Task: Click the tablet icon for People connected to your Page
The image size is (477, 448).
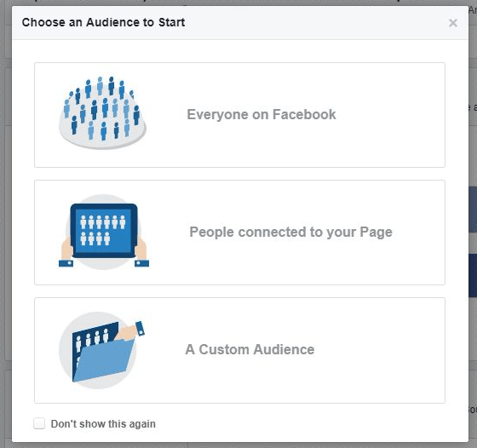Action: [104, 232]
